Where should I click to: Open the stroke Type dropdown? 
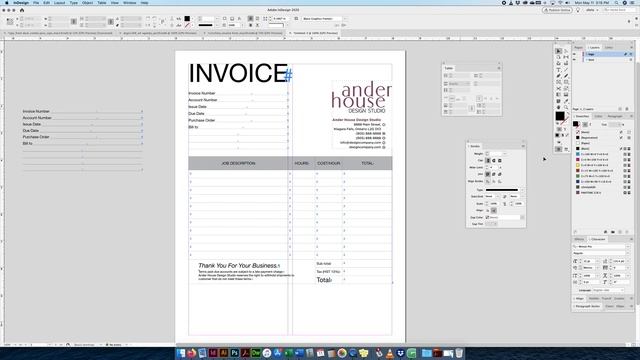click(522, 190)
